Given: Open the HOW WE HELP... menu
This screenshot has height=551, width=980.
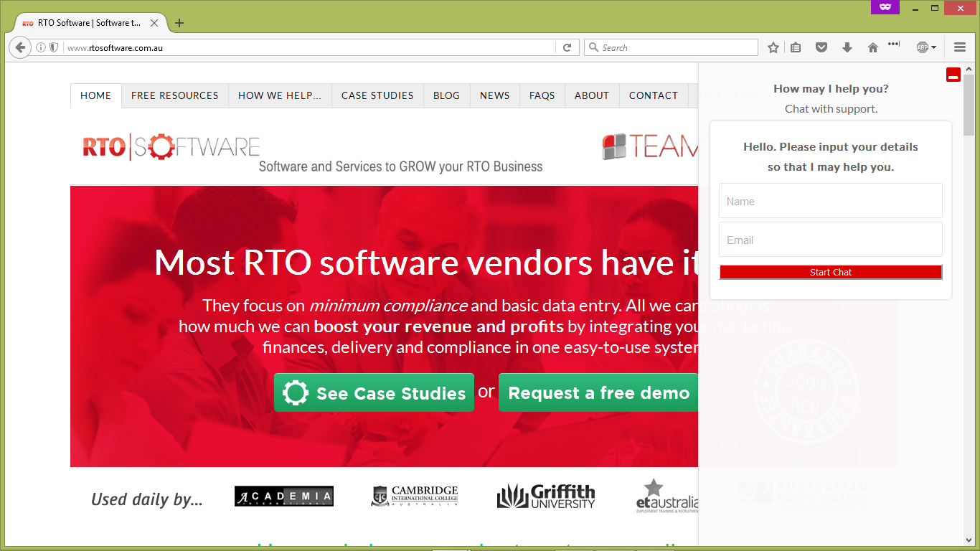Looking at the screenshot, I should click(280, 95).
